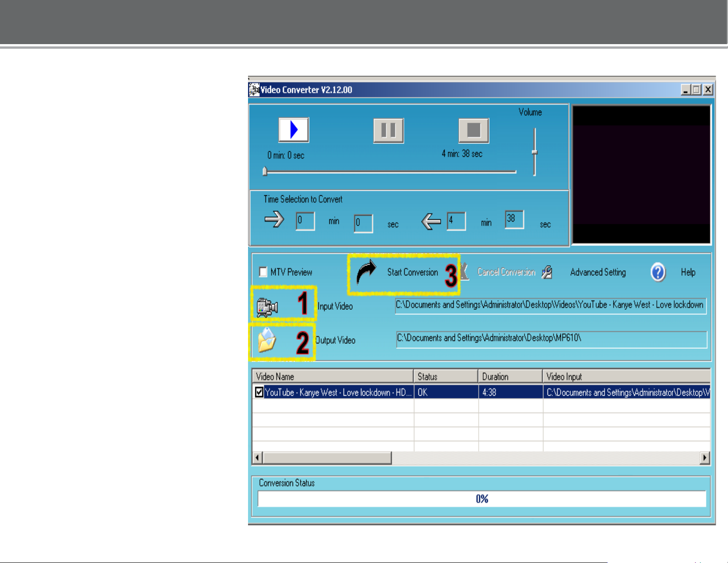The width and height of the screenshot is (728, 563).
Task: Adjust the Volume slider handle
Action: 535,153
